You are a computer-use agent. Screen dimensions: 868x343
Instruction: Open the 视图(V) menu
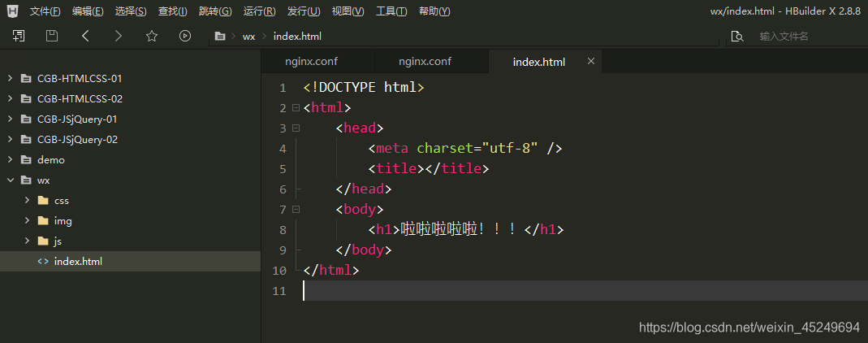pyautogui.click(x=348, y=11)
